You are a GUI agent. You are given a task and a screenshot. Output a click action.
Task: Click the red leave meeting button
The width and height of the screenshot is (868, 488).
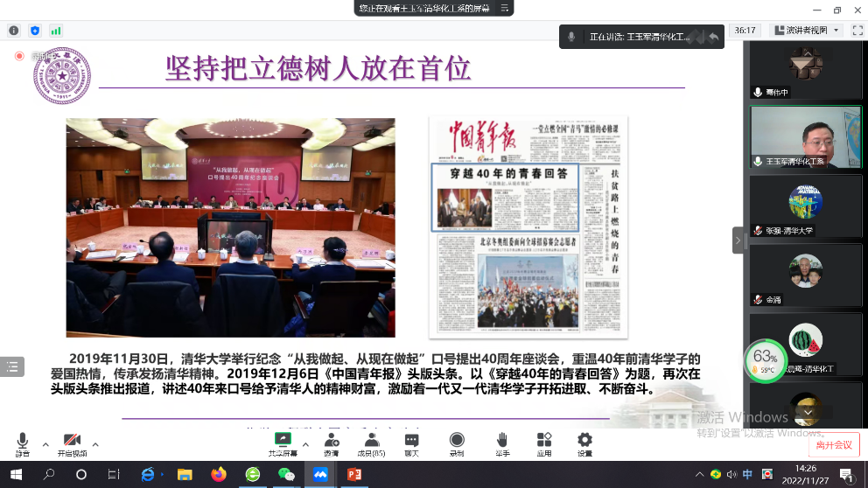pos(834,445)
